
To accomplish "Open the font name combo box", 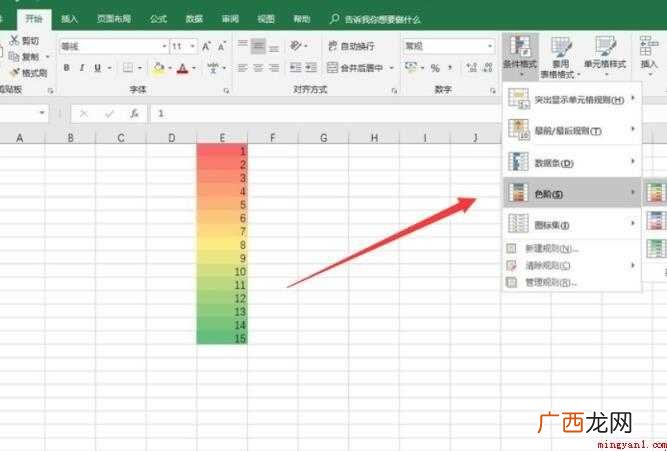I will (114, 46).
